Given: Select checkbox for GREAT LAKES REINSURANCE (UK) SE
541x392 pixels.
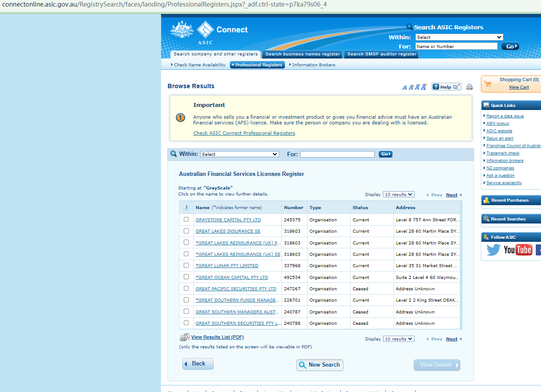Looking at the screenshot, I should point(186,254).
